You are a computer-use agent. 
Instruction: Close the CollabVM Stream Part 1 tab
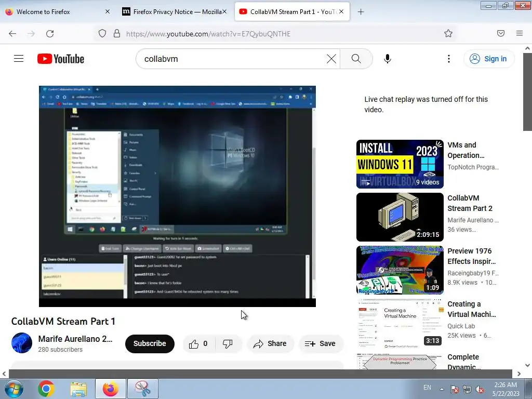(341, 11)
